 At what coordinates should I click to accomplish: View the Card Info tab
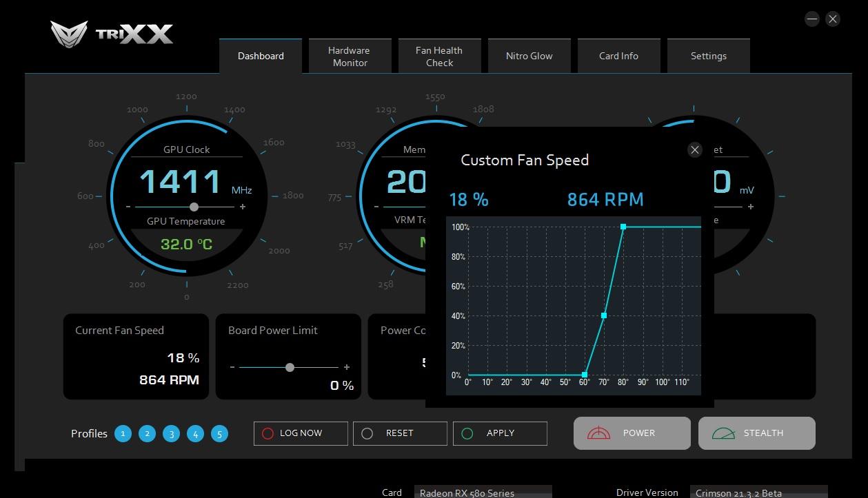coord(618,56)
